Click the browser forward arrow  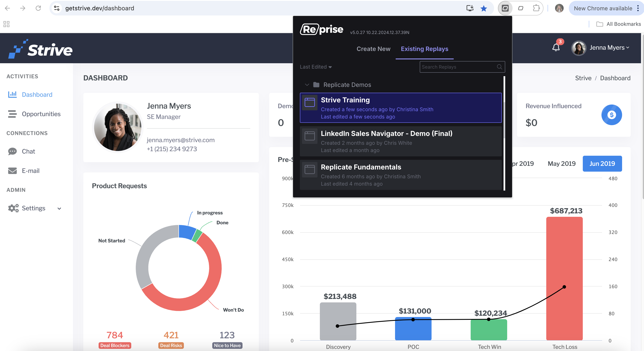[x=23, y=8]
